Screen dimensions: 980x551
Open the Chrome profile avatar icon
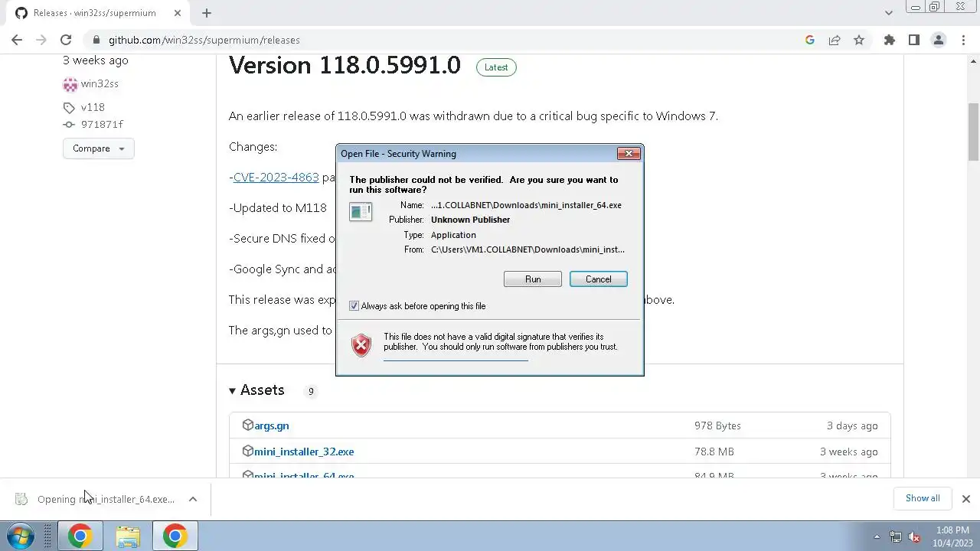tap(939, 40)
